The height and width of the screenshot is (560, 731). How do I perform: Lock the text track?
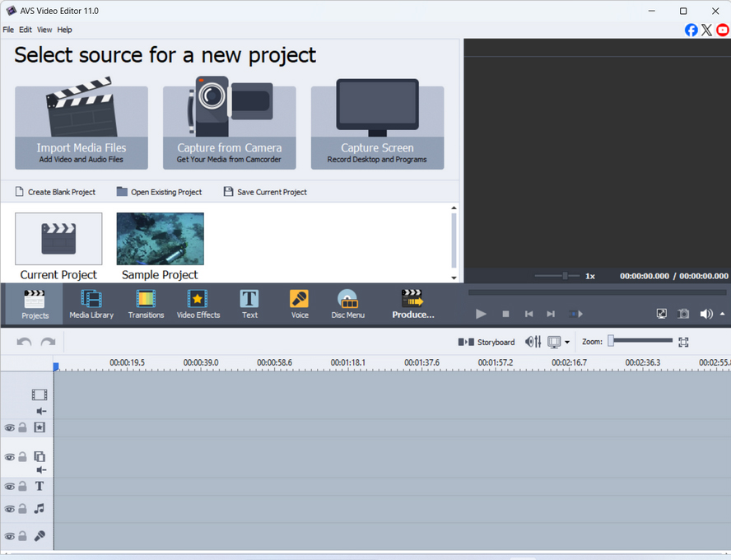pos(22,487)
